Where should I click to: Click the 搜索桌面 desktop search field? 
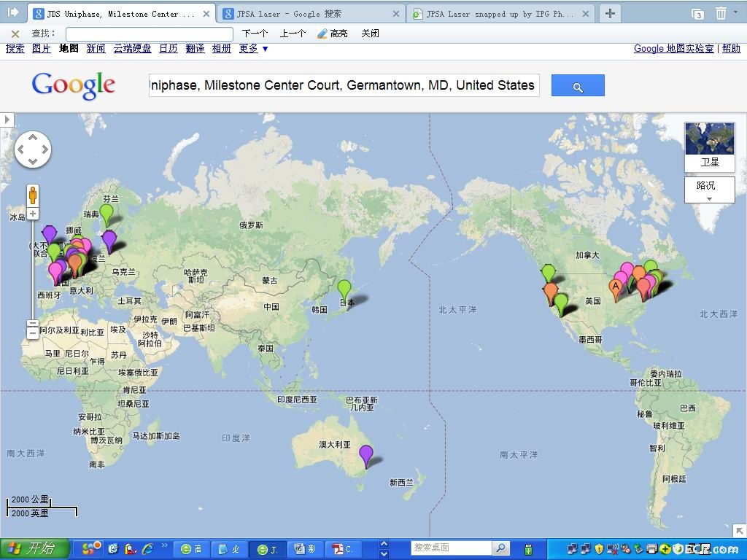451,548
